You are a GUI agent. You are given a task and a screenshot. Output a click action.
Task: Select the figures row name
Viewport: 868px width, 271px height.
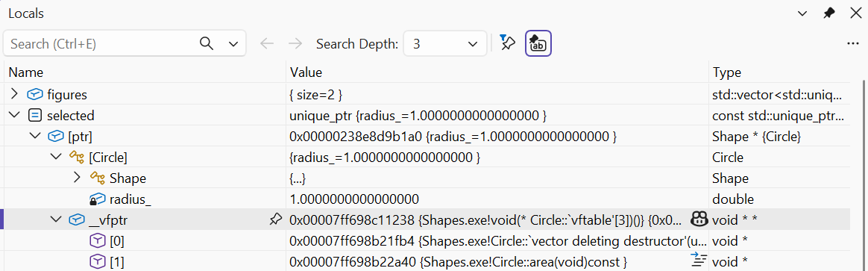[x=67, y=95]
